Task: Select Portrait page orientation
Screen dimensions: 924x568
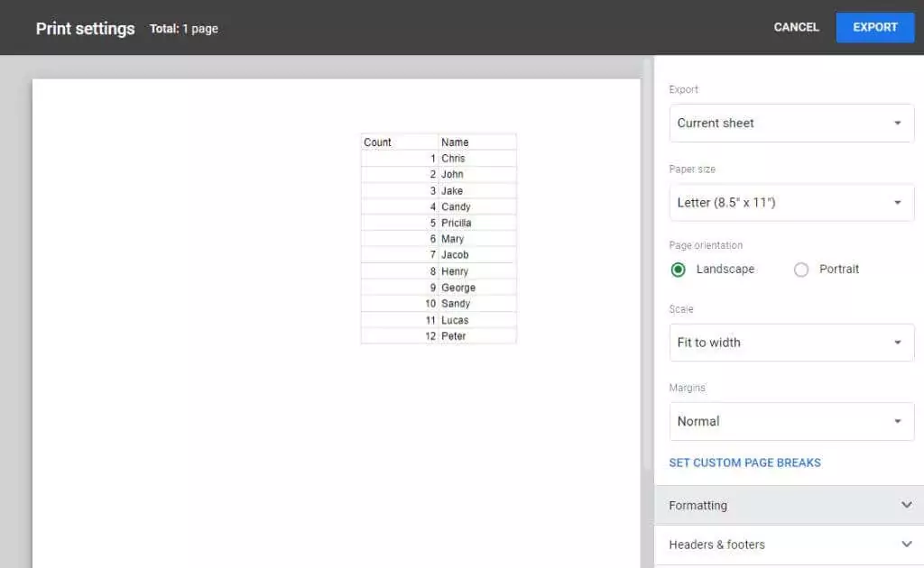Action: (x=801, y=270)
